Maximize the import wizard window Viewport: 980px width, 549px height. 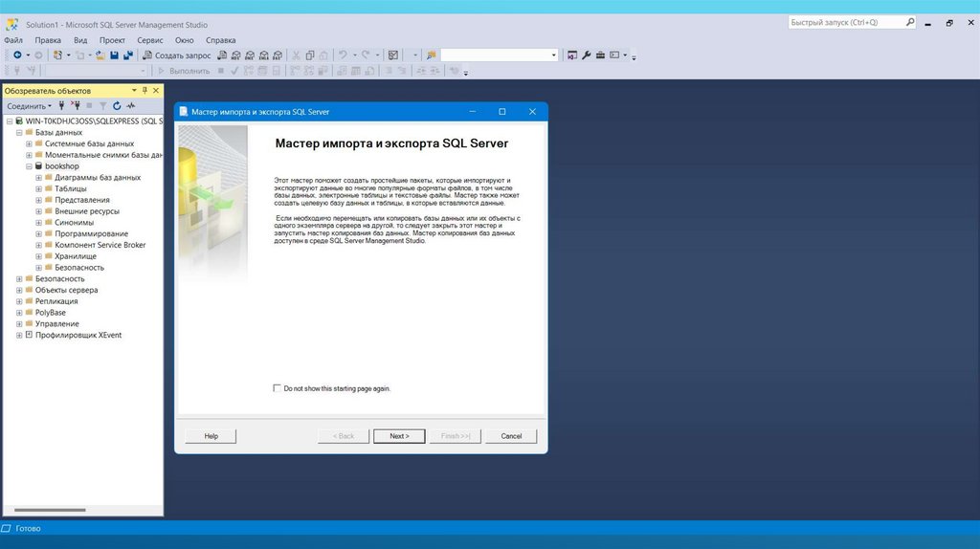click(501, 112)
